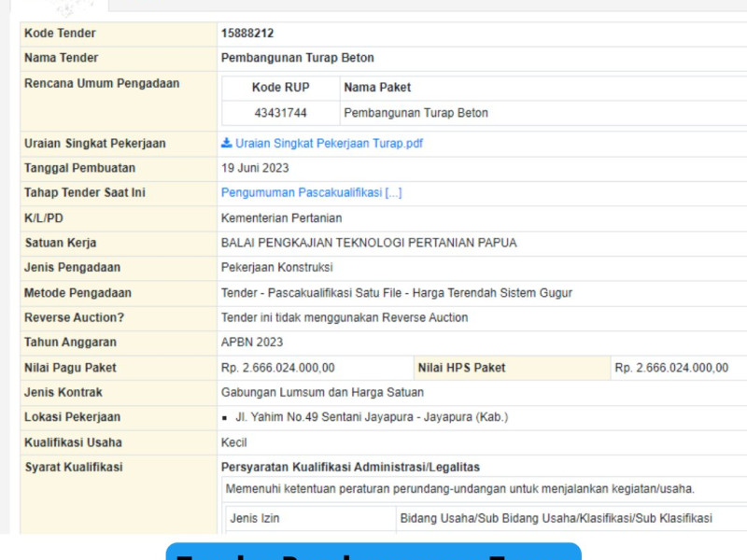
Task: Click the Tanggal Pembuatan date 19 Juni 2023
Action: [x=255, y=169]
